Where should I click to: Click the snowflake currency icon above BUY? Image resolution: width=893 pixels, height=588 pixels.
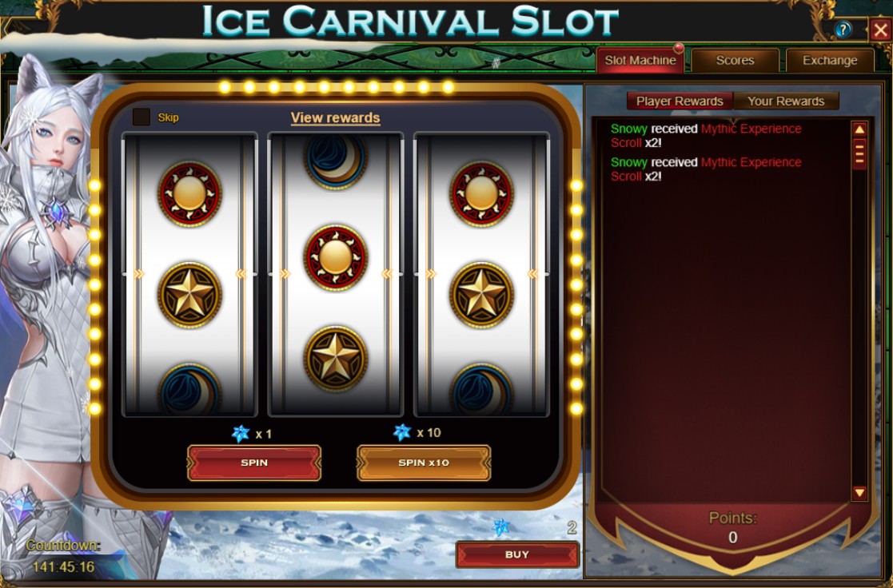pos(501,527)
